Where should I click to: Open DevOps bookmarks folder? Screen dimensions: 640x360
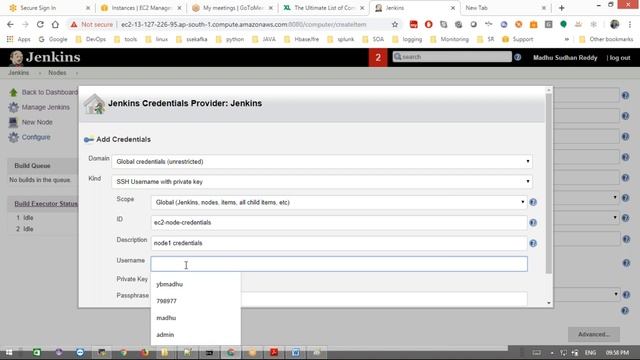91,39
